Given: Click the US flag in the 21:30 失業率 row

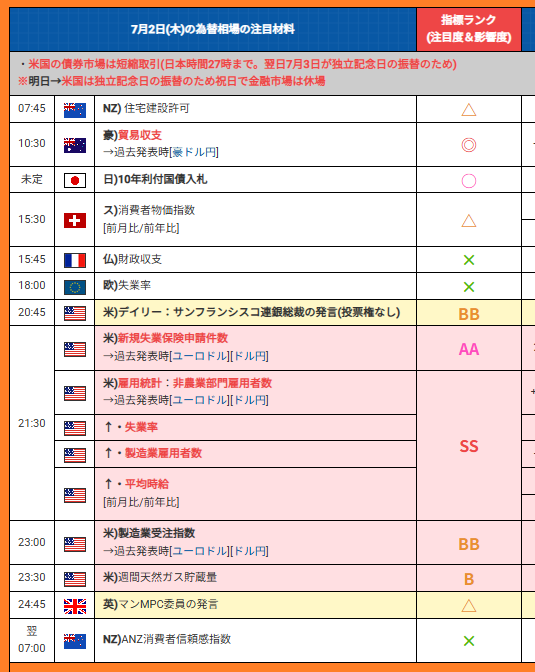Looking at the screenshot, I should pyautogui.click(x=75, y=428).
